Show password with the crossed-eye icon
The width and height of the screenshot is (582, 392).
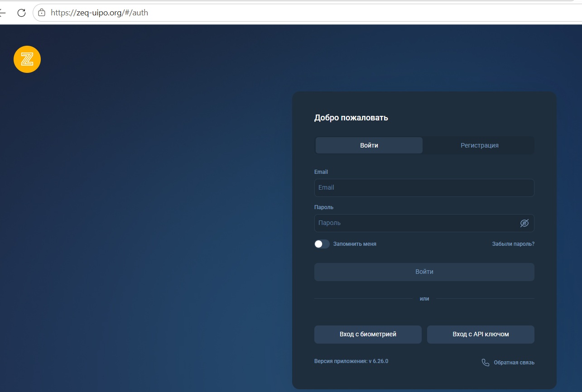click(x=524, y=223)
